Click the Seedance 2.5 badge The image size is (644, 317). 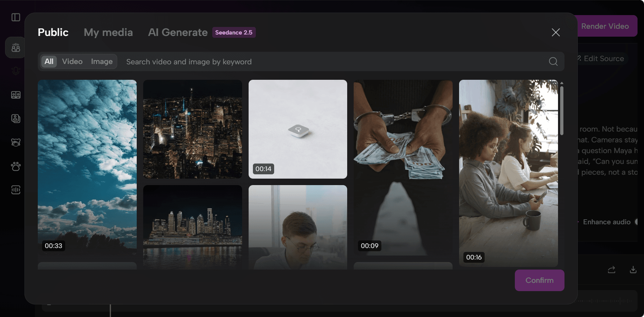click(x=234, y=32)
